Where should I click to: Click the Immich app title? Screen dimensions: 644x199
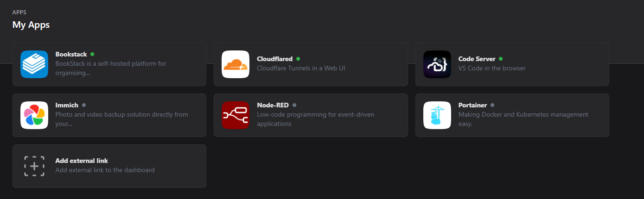tap(67, 105)
